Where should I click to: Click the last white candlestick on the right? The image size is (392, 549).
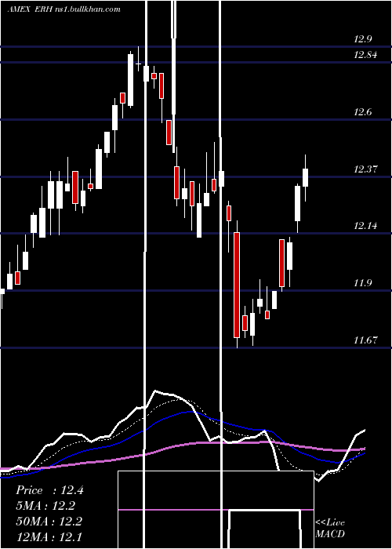(305, 177)
